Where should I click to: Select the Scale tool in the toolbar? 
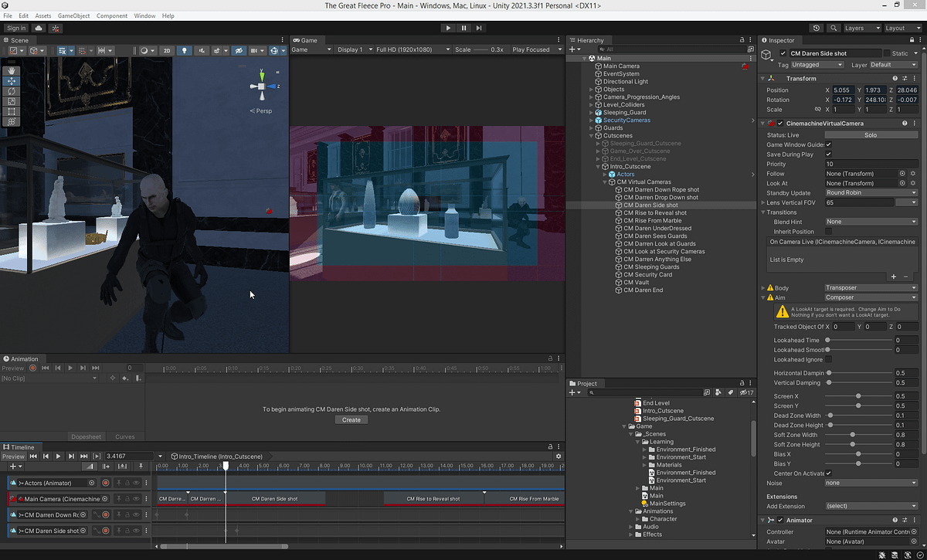click(12, 101)
